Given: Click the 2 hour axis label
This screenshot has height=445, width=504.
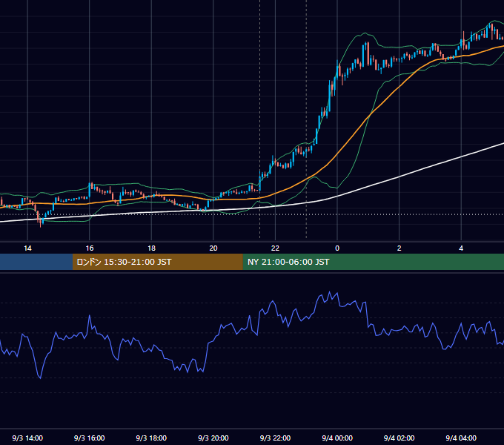Looking at the screenshot, I should 399,248.
